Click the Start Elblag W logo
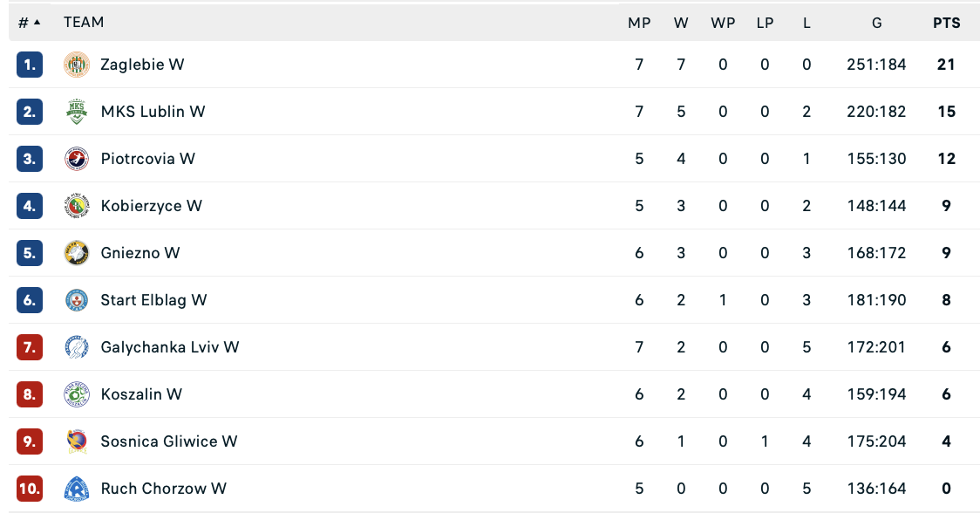 click(77, 300)
